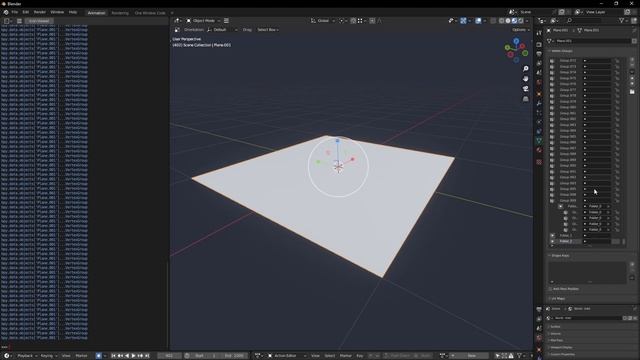The image size is (640, 360).
Task: Open the Render menu
Action: (x=40, y=12)
